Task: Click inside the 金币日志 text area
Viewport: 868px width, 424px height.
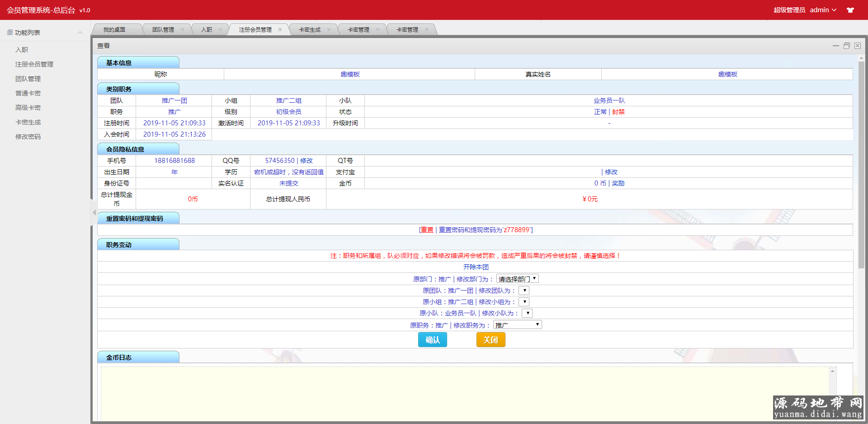Action: (466, 394)
